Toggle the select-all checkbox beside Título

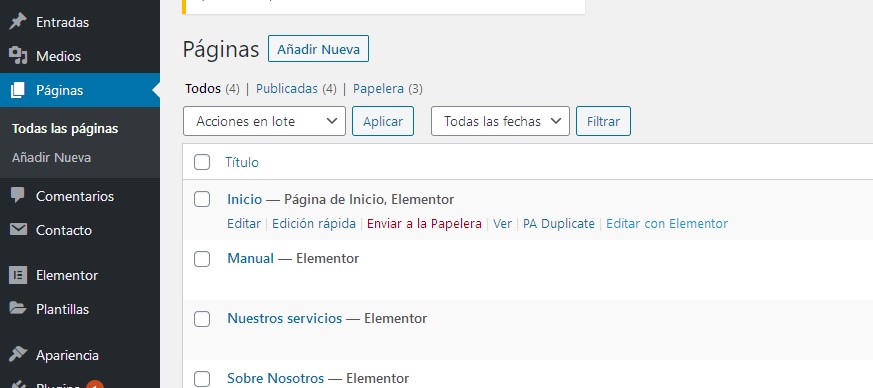[202, 162]
